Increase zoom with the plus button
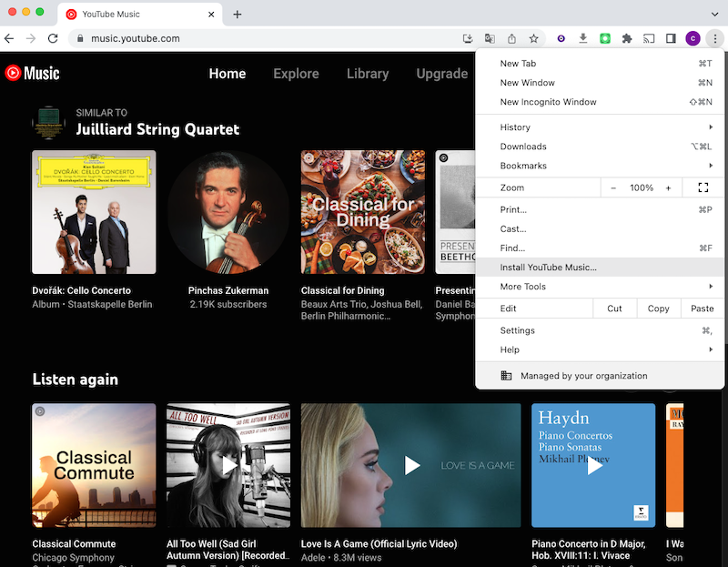728x567 pixels. [668, 187]
